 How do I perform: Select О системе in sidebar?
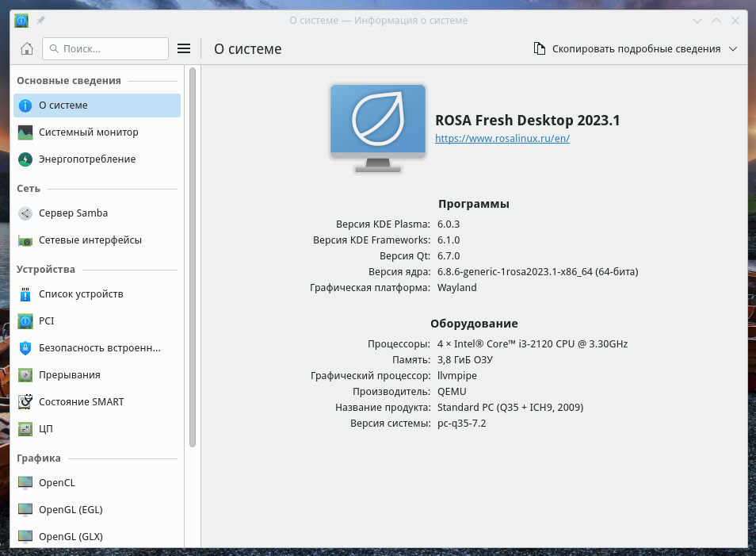[x=97, y=105]
